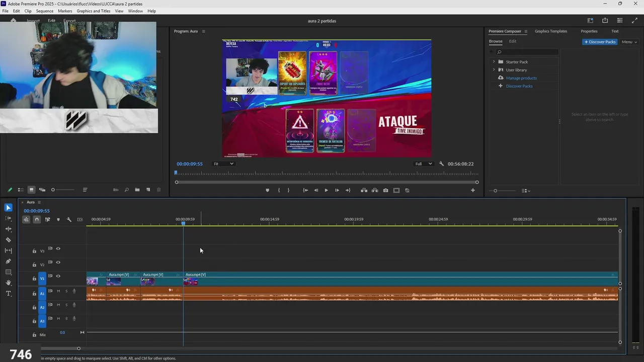Select the Razor tool
Screen dimensions: 644x362
8,240
